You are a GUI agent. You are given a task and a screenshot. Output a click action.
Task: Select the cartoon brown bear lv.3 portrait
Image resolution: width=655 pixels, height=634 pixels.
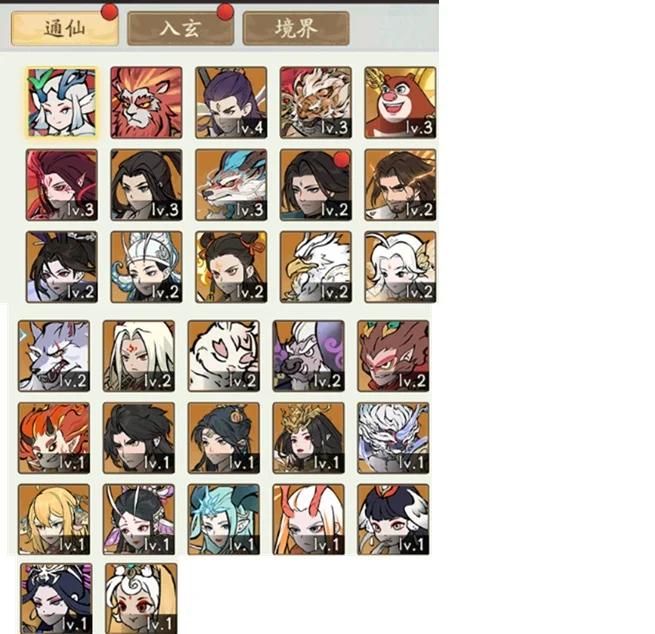400,102
